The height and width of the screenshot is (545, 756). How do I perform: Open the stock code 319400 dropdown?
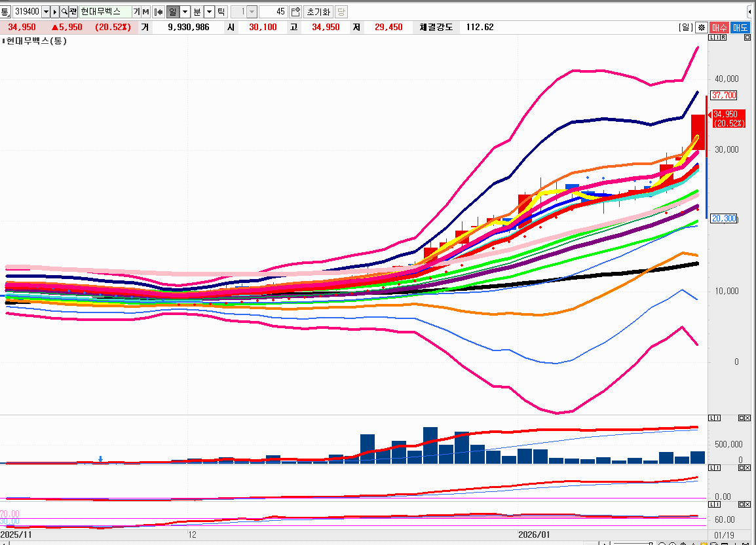pyautogui.click(x=45, y=12)
